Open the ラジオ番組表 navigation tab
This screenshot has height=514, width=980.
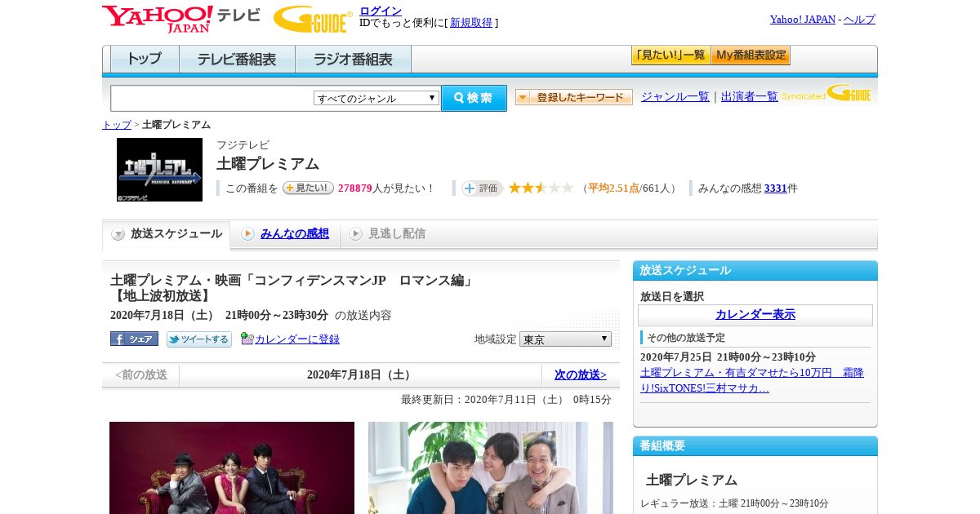click(353, 59)
